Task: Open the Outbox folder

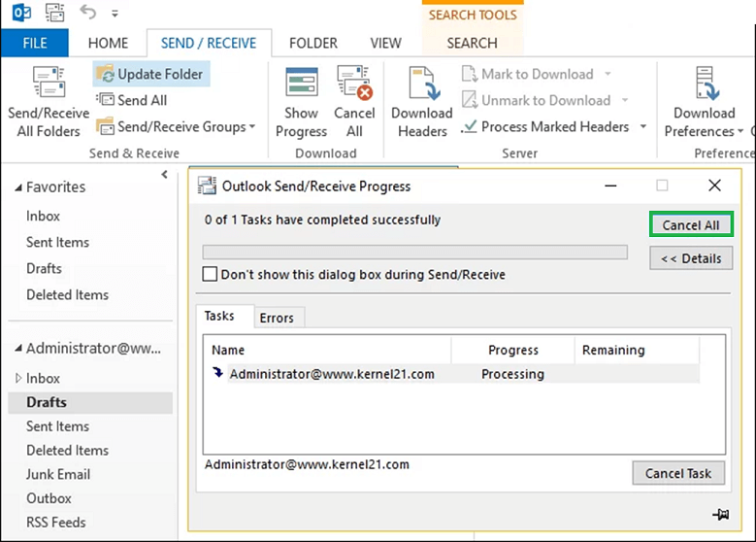Action: click(49, 498)
